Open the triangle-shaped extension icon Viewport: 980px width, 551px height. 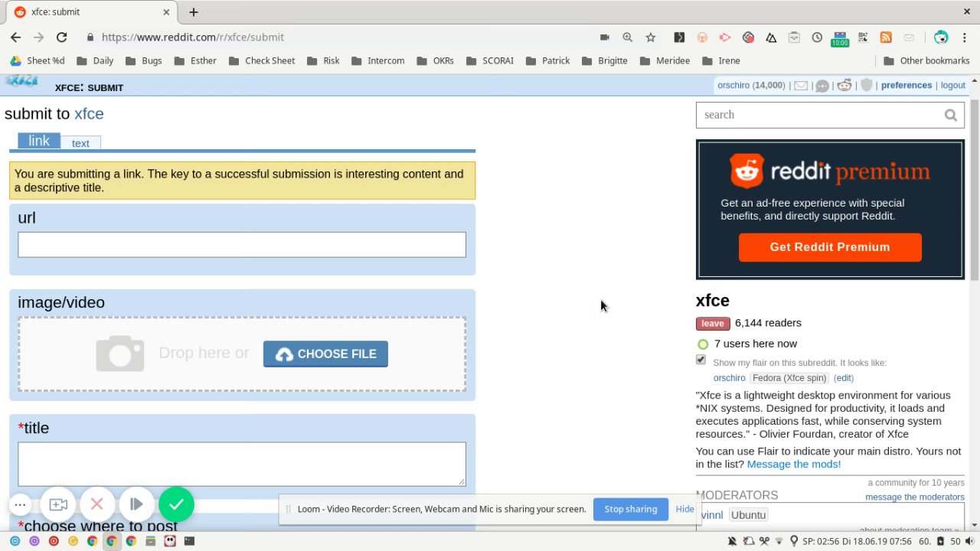771,37
